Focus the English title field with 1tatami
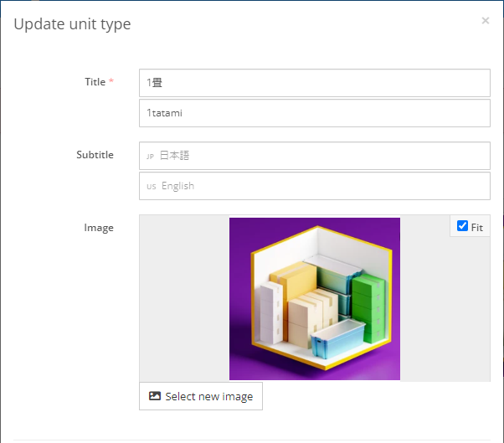This screenshot has height=443, width=504. (315, 113)
